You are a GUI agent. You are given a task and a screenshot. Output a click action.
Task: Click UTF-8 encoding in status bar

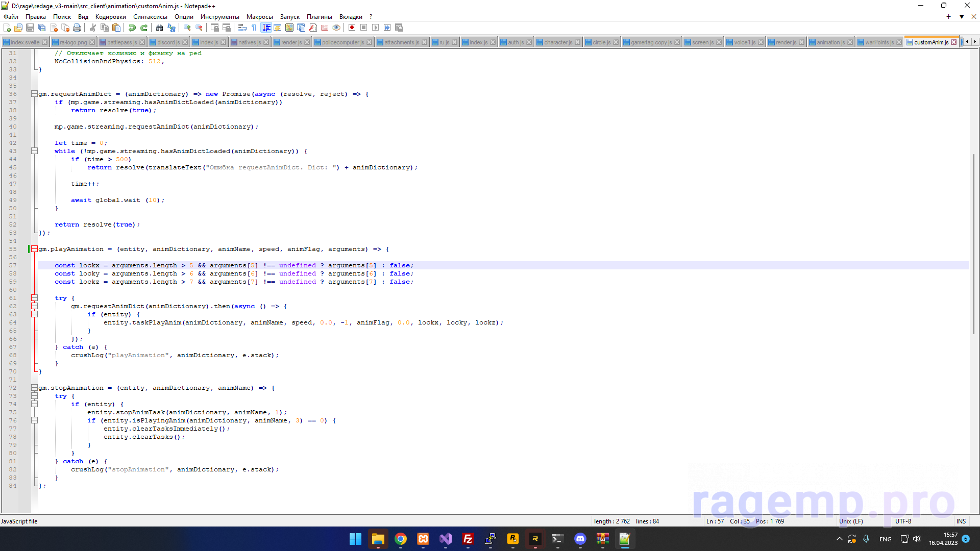[903, 521]
